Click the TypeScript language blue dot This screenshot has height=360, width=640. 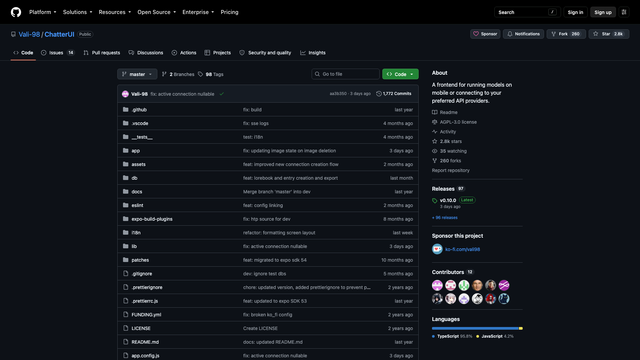[x=433, y=336]
